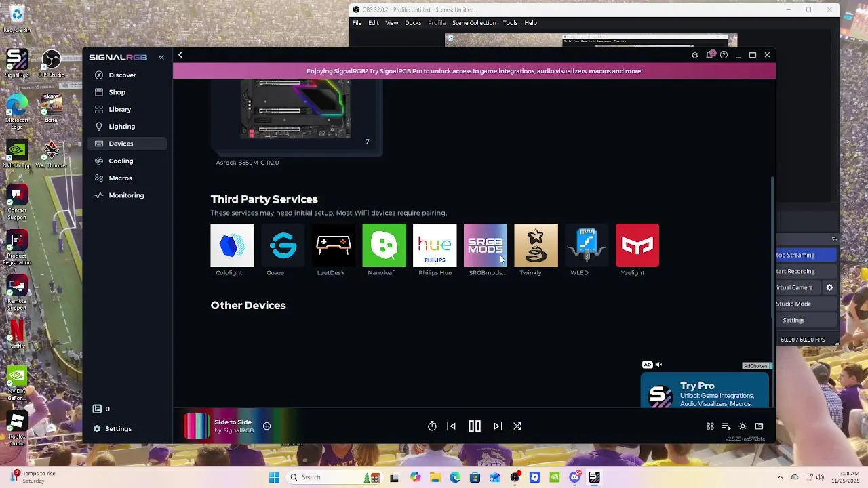Open the help icon in SignalRGB title bar
Viewport: 868px width, 488px height.
[x=724, y=55]
